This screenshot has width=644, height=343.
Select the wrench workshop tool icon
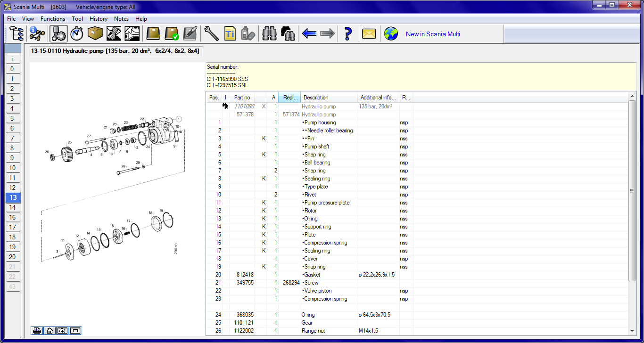coord(211,34)
